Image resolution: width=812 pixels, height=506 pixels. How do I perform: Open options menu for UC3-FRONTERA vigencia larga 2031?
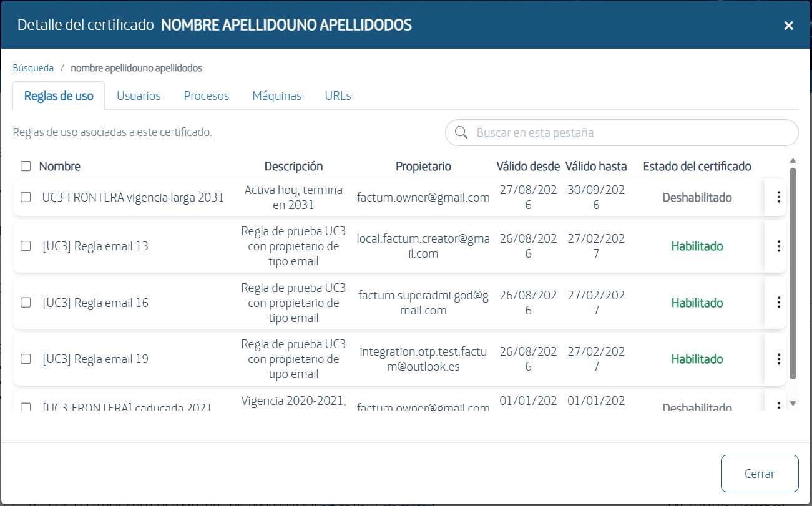tap(778, 197)
